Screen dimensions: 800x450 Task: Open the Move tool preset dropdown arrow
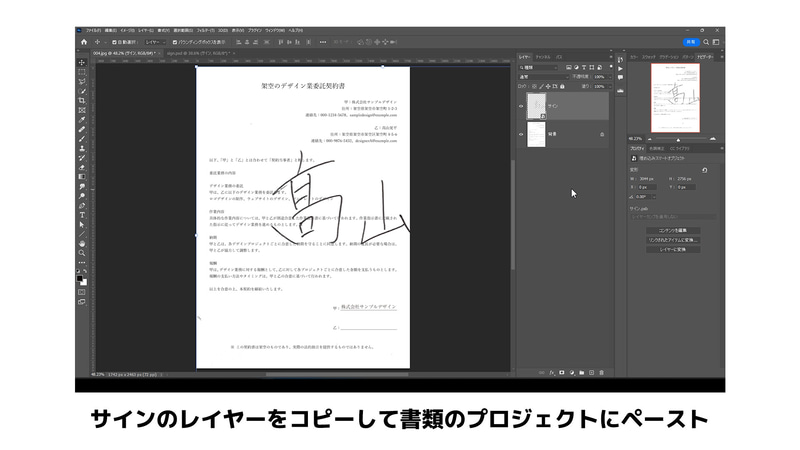pos(105,42)
